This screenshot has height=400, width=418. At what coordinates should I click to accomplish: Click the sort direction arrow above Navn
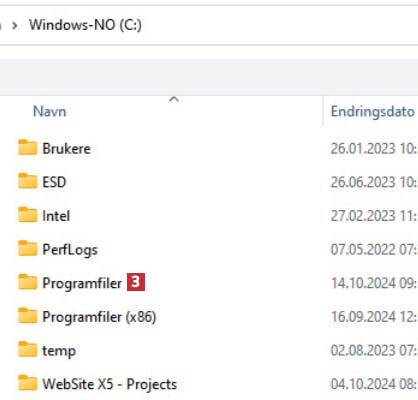click(x=174, y=99)
